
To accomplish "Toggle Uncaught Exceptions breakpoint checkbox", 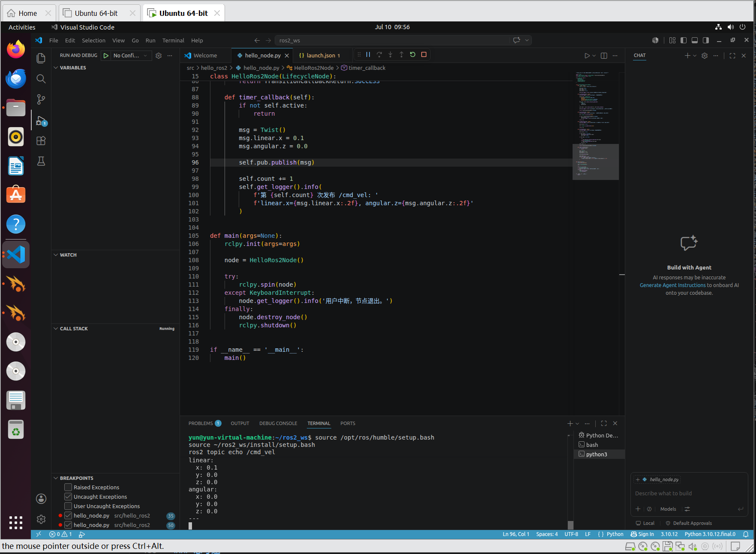I will 68,497.
